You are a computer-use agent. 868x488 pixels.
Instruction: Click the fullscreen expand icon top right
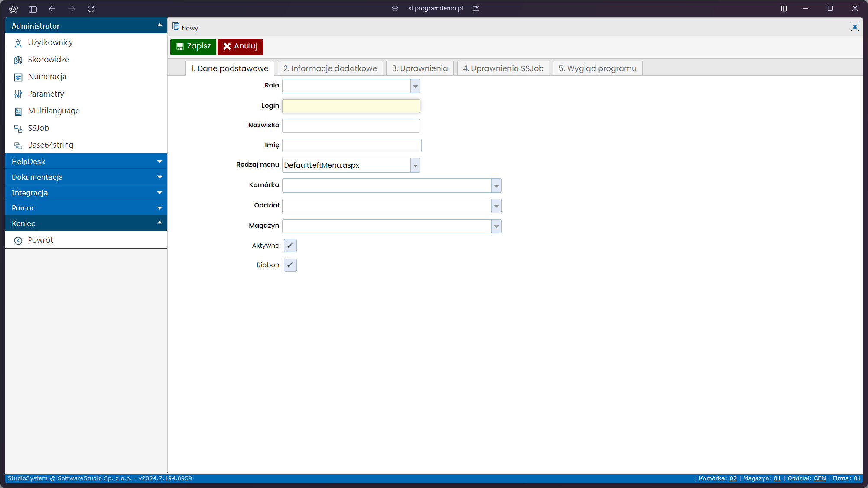pyautogui.click(x=855, y=27)
